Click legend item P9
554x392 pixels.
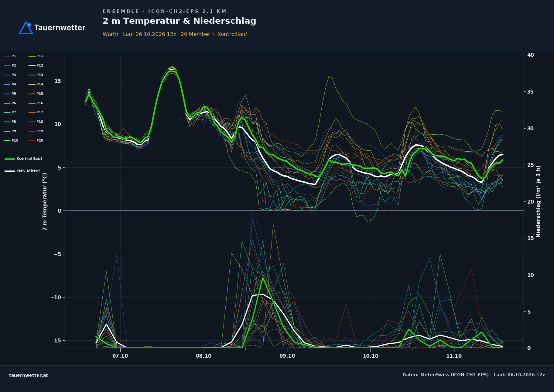pos(10,131)
